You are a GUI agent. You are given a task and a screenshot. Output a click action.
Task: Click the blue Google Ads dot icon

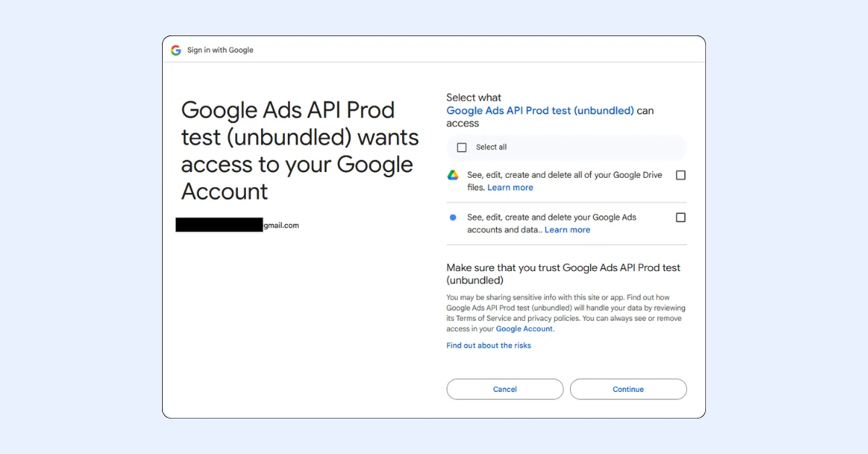point(453,217)
